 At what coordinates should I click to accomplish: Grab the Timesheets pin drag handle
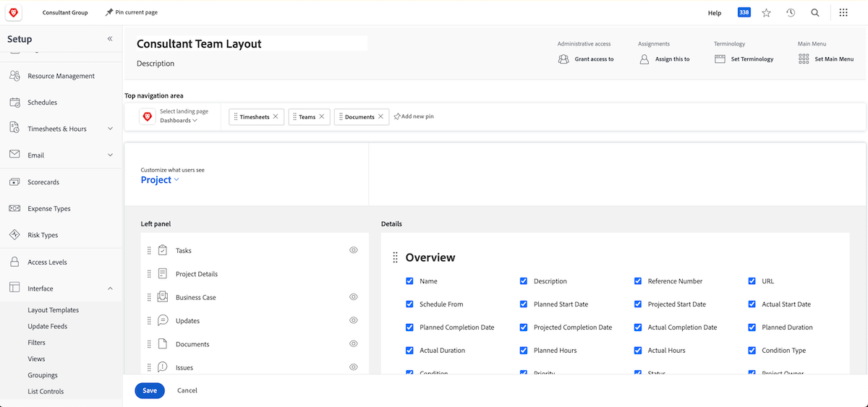236,116
